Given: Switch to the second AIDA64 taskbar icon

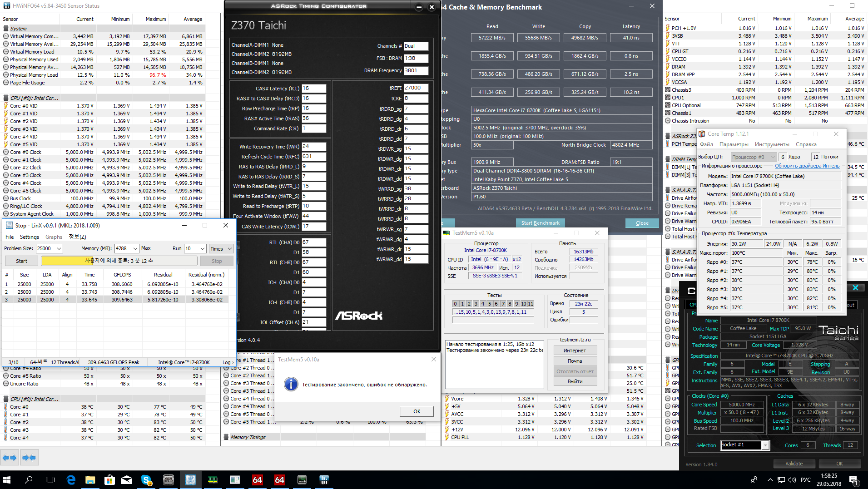Looking at the screenshot, I should [280, 480].
